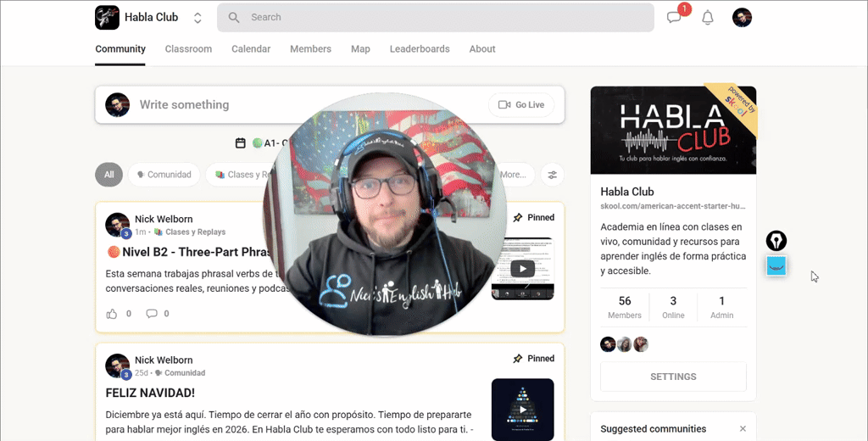Select the All category filter
This screenshot has height=441, width=868.
[x=109, y=175]
